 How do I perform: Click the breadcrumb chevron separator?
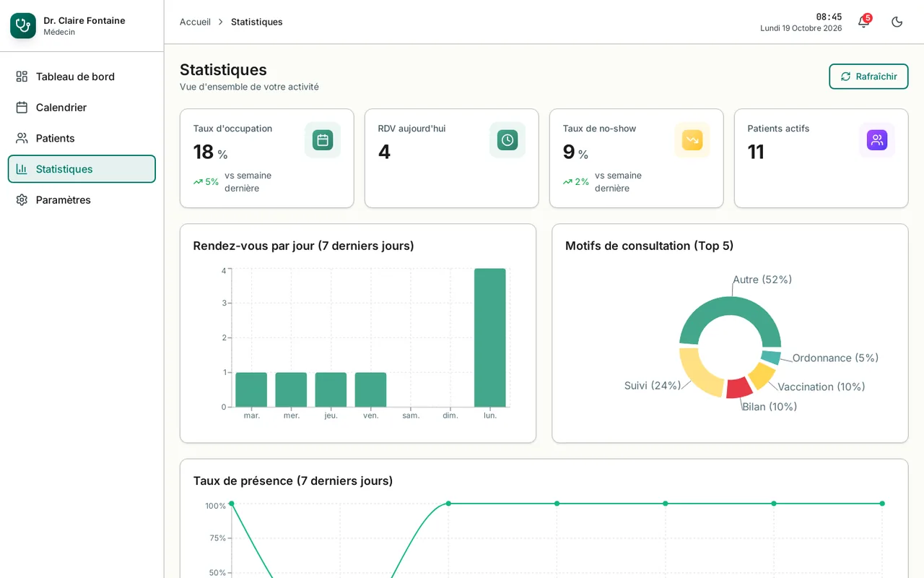click(x=221, y=22)
